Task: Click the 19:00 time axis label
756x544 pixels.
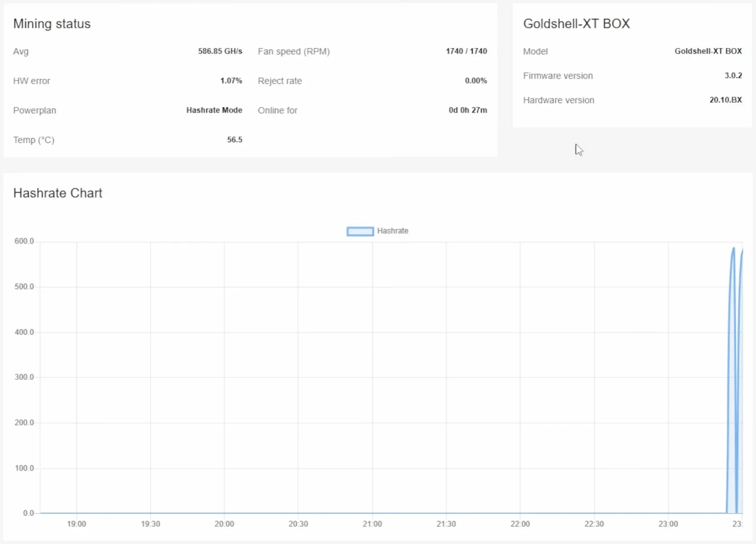Action: [77, 524]
